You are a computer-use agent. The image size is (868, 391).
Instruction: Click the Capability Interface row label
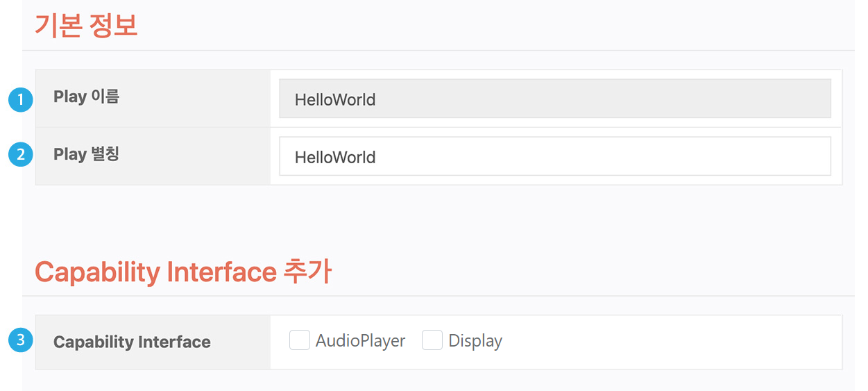[x=132, y=342]
